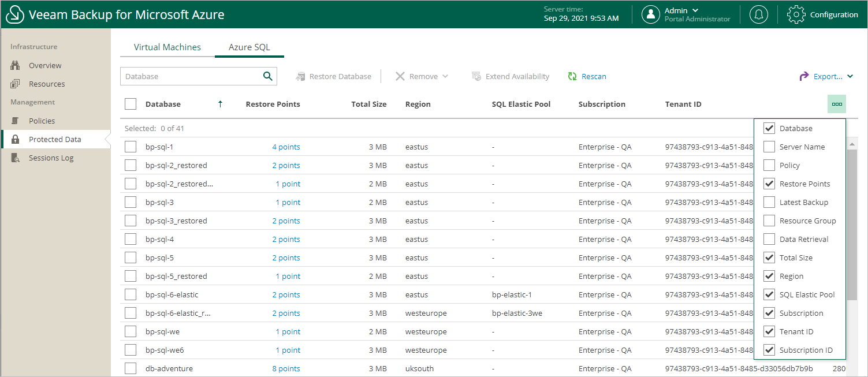Click the Protected Data lock icon
Image resolution: width=868 pixels, height=377 pixels.
pyautogui.click(x=16, y=139)
